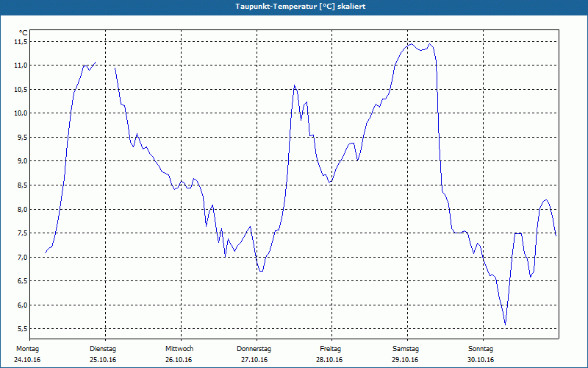588x368 pixels.
Task: Click the Samstag day label
Action: 406,349
